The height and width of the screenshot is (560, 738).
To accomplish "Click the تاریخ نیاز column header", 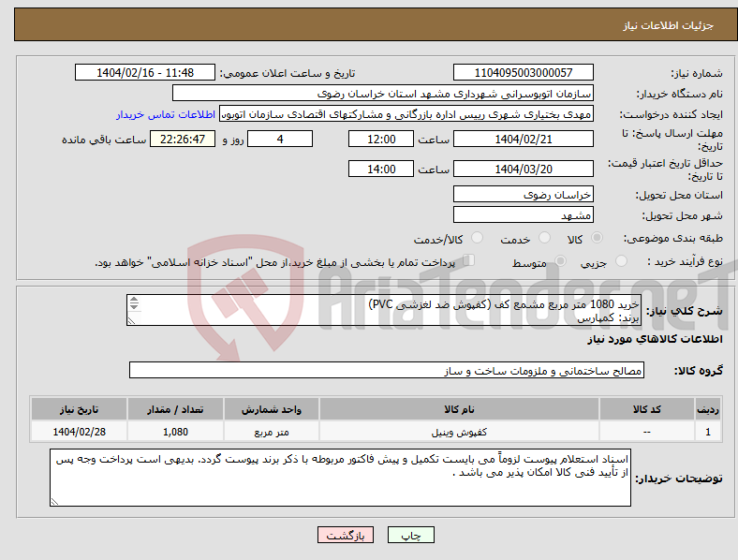I will pyautogui.click(x=79, y=409).
